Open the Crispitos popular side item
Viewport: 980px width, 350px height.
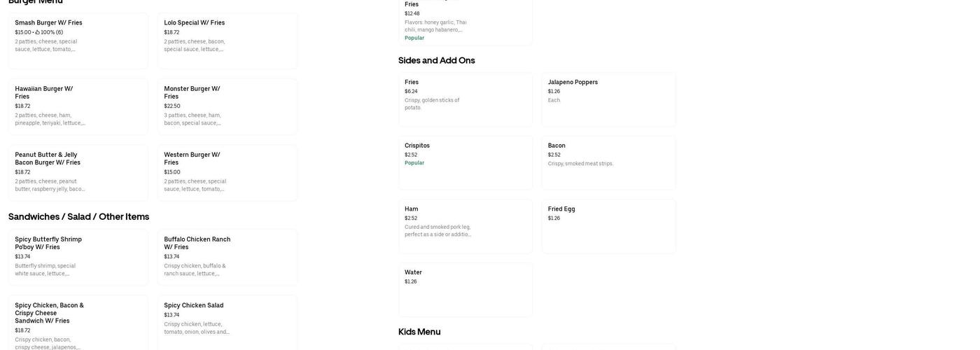465,162
